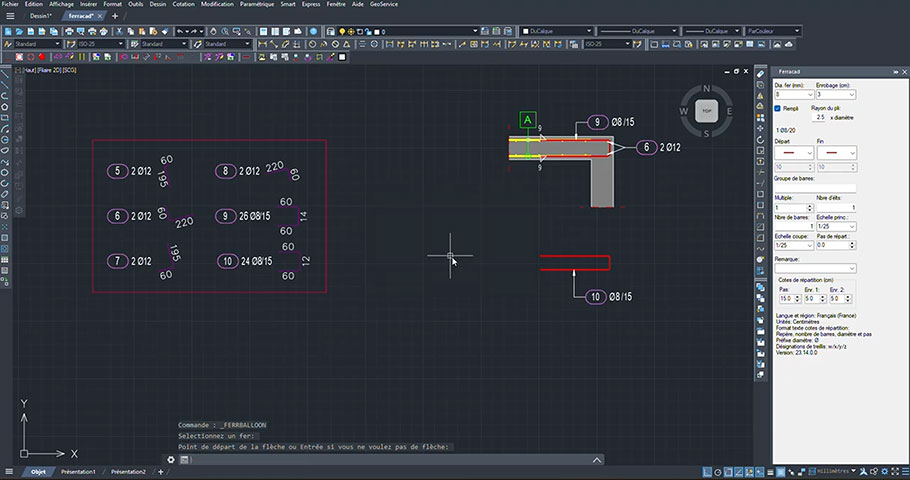Screen dimensions: 910x480
Task: Click the light bulb layer icon
Action: click(342, 31)
